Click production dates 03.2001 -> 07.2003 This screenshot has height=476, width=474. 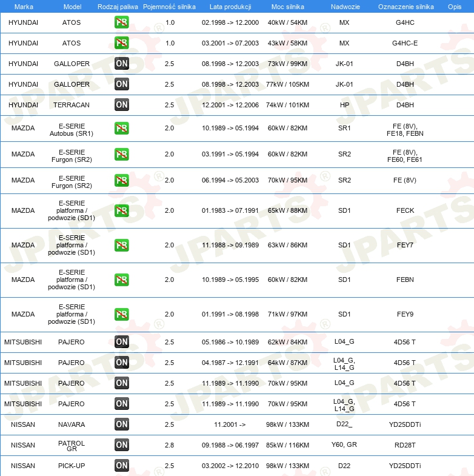tap(230, 43)
